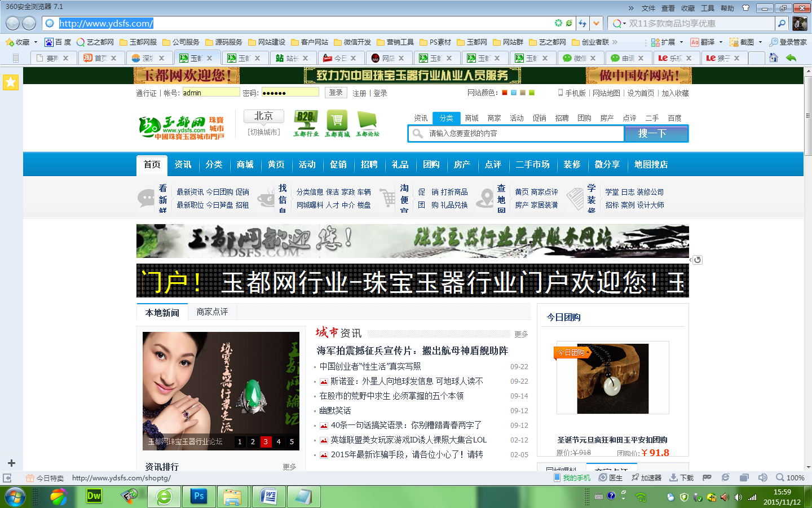Viewport: 812px width, 508px height.
Task: Click the 下载 download icon in status bar
Action: coord(681,478)
